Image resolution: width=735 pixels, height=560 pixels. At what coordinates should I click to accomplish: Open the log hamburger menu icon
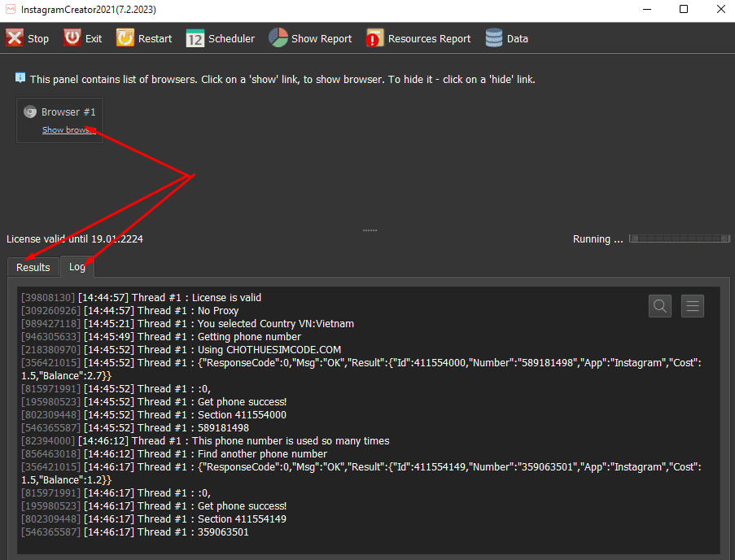[x=693, y=306]
